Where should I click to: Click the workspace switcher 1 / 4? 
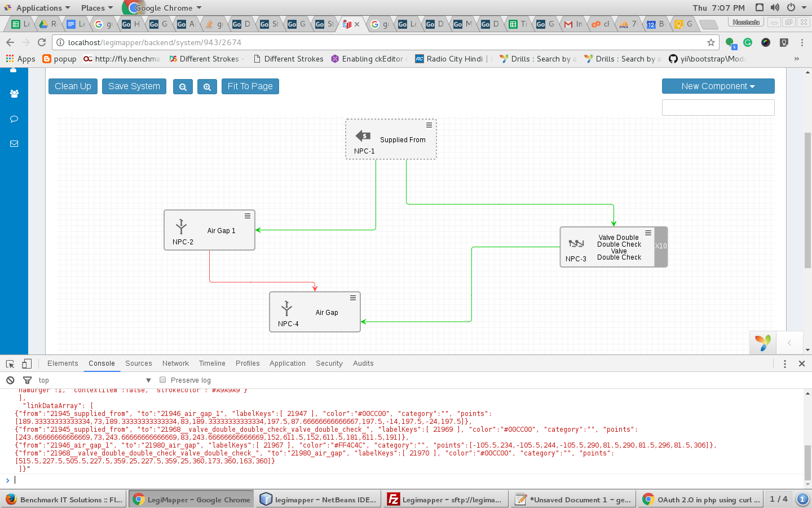(x=779, y=500)
